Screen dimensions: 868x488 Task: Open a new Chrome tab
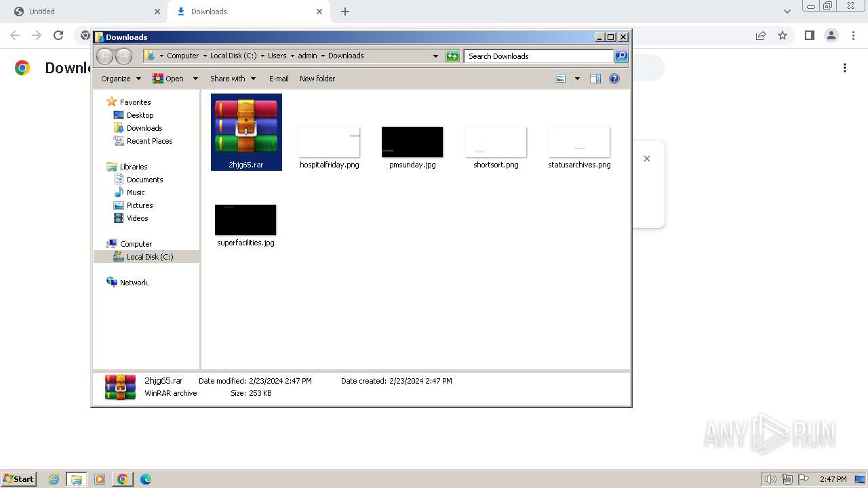click(345, 12)
